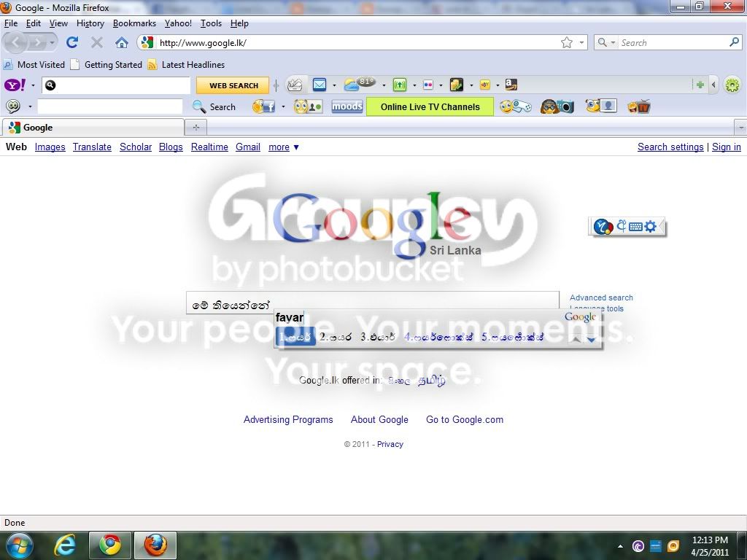Image resolution: width=747 pixels, height=560 pixels.
Task: Click the moods toolbar button
Action: [347, 106]
